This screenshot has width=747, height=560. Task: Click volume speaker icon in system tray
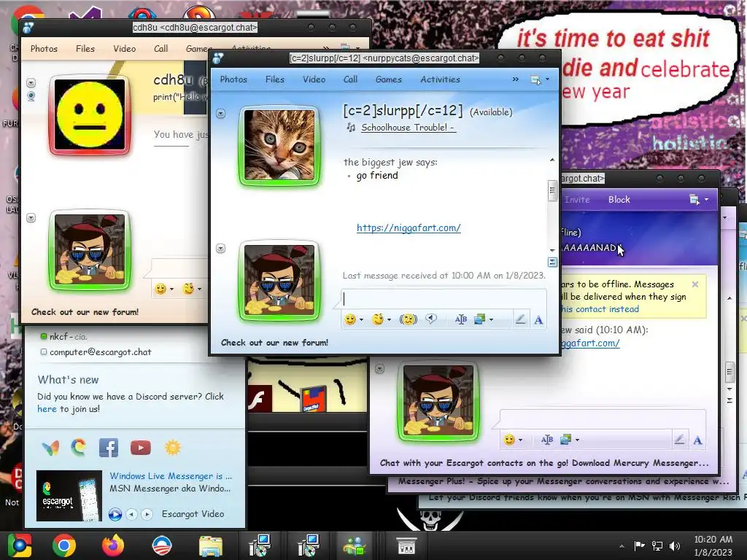coord(675,545)
